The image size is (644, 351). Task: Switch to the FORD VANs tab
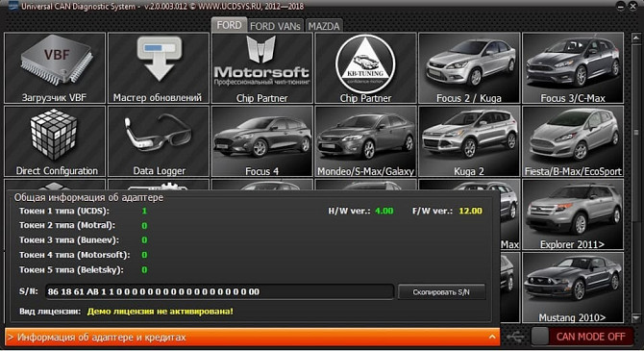click(275, 26)
